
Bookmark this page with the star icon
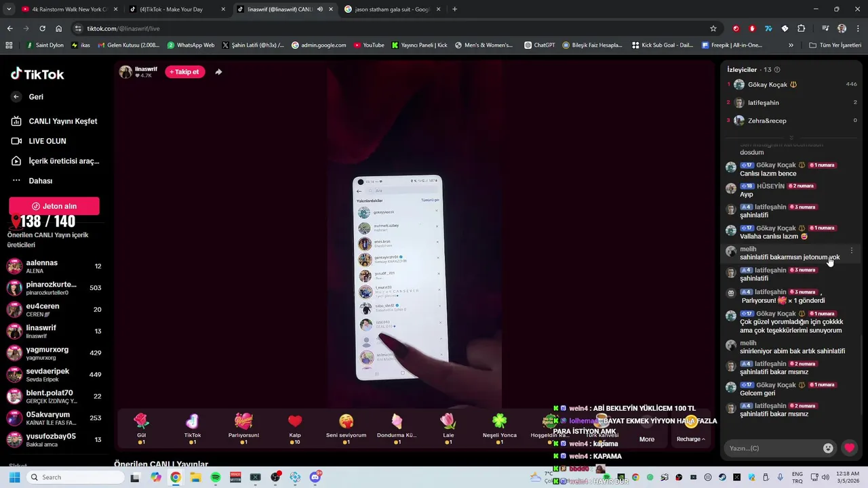[x=713, y=28]
